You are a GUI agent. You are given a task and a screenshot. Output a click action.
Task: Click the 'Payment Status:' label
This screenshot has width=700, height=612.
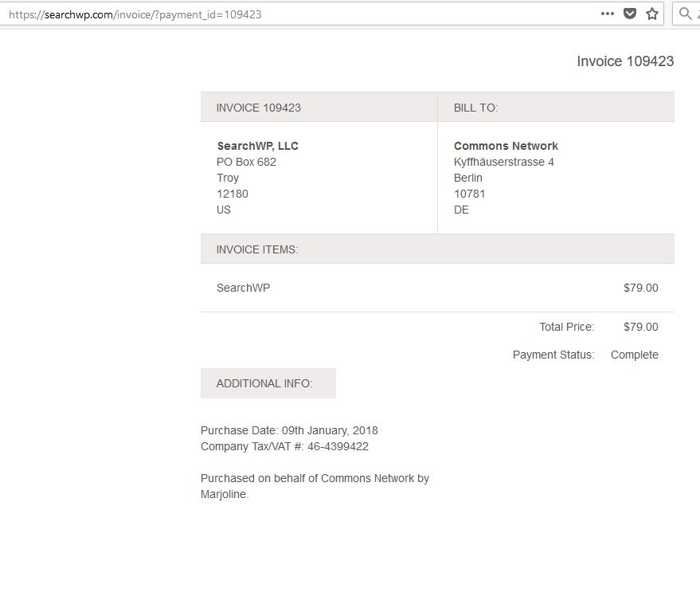553,355
